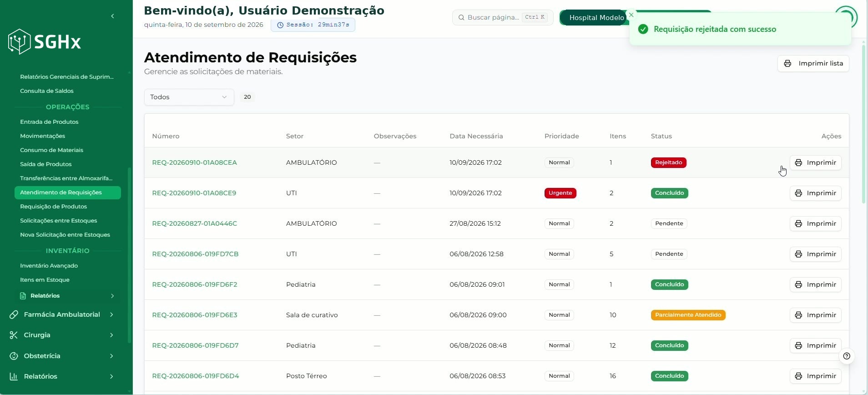Click the SGHx logo
868x395 pixels.
tap(45, 42)
